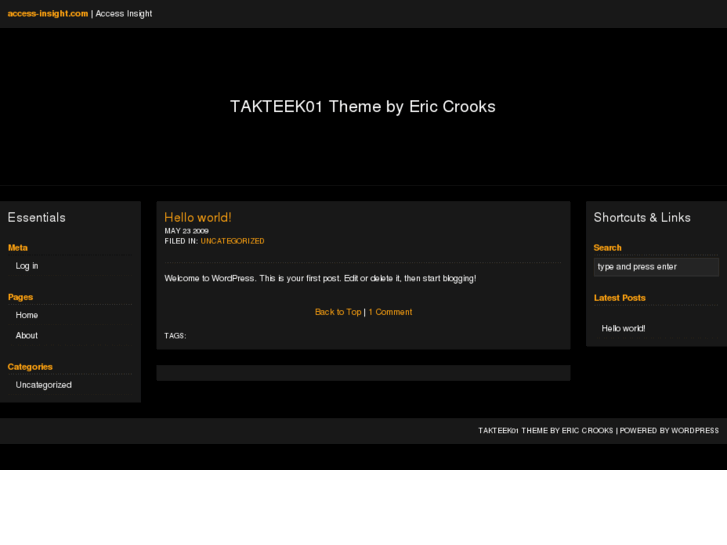727x545 pixels.
Task: Click the Categories section heading
Action: (x=30, y=367)
